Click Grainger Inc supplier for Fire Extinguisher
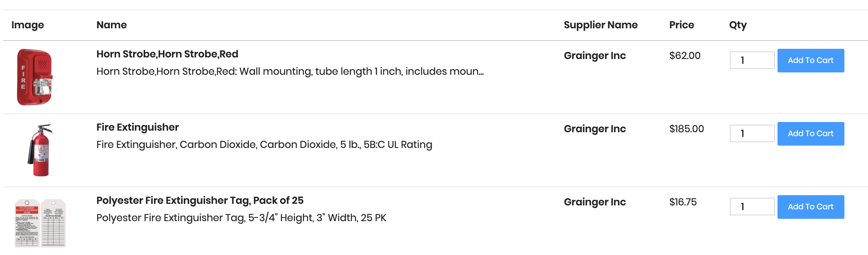This screenshot has height=255, width=868. [595, 129]
